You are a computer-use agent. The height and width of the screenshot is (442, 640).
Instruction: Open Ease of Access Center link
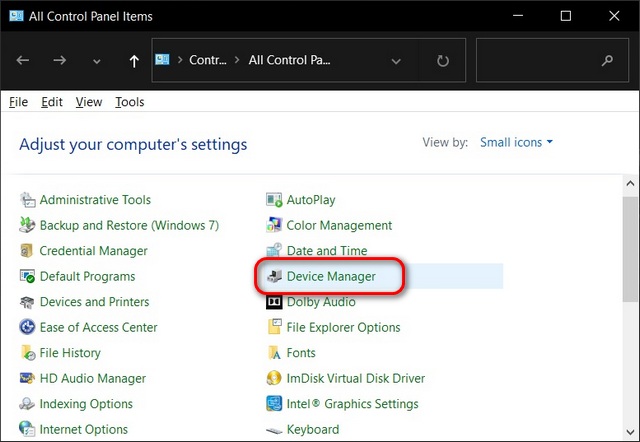98,327
